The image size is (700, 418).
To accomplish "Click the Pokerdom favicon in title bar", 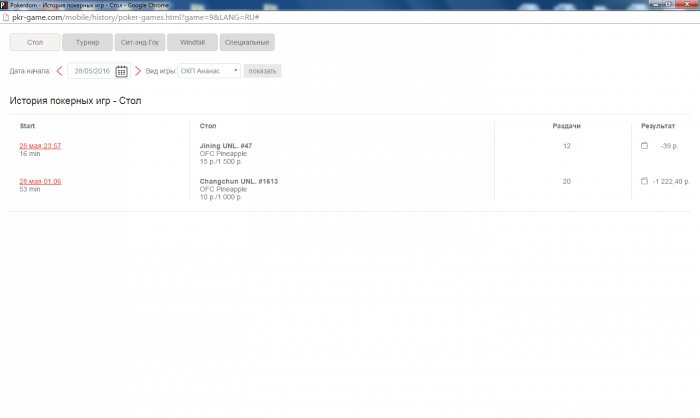I will click(4, 5).
